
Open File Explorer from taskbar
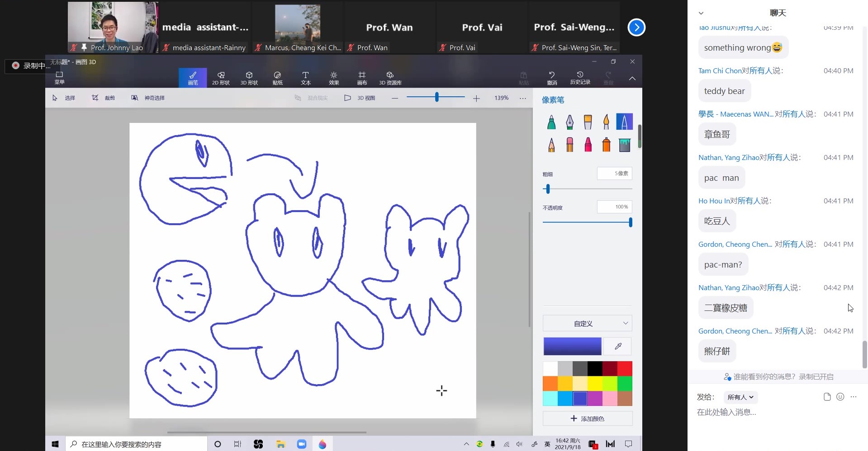point(280,444)
